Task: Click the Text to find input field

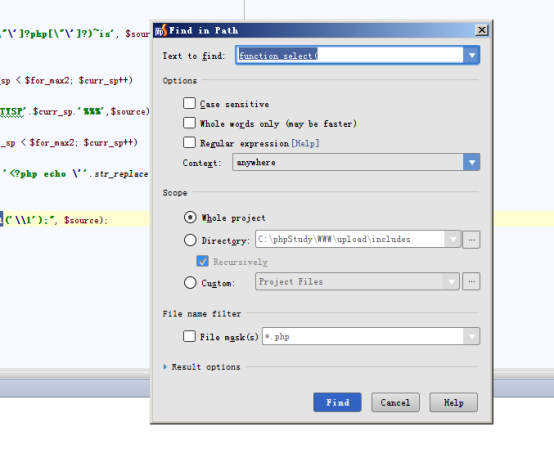Action: (x=349, y=55)
